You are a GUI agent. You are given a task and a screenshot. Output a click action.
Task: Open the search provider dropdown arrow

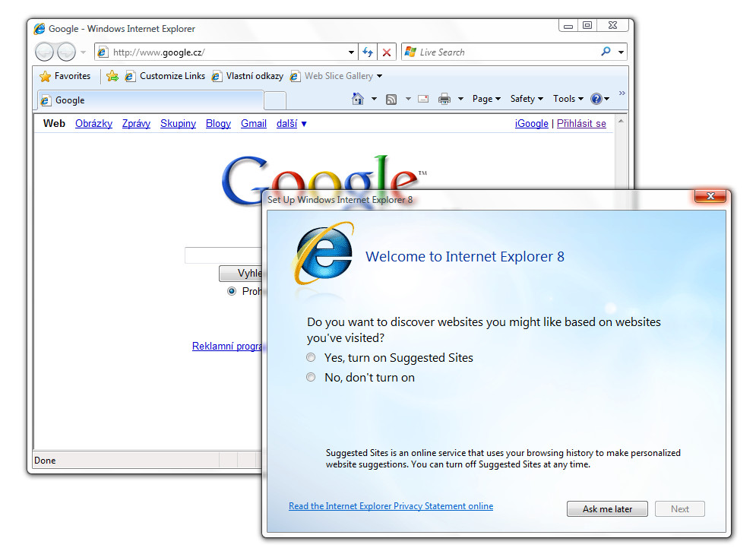pyautogui.click(x=621, y=52)
